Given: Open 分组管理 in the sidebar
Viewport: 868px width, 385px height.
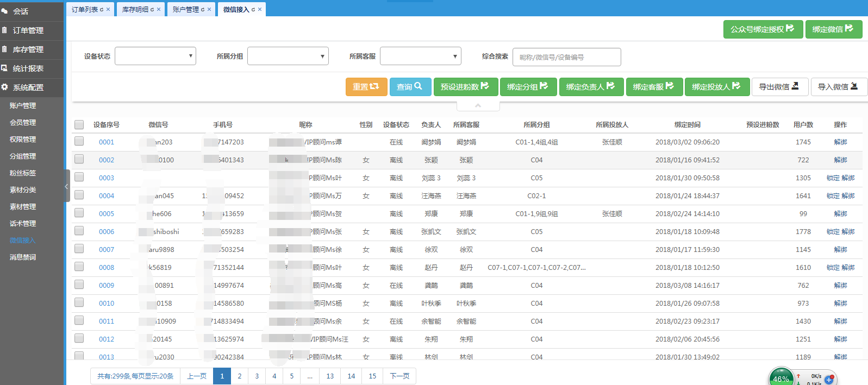Looking at the screenshot, I should (x=23, y=156).
